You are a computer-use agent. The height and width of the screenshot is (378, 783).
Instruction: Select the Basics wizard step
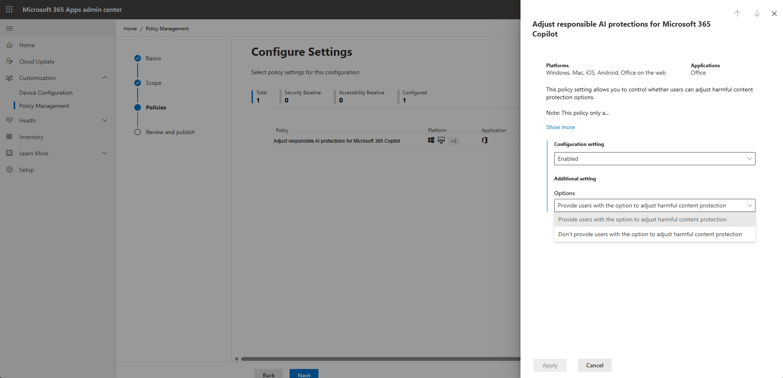(x=153, y=58)
